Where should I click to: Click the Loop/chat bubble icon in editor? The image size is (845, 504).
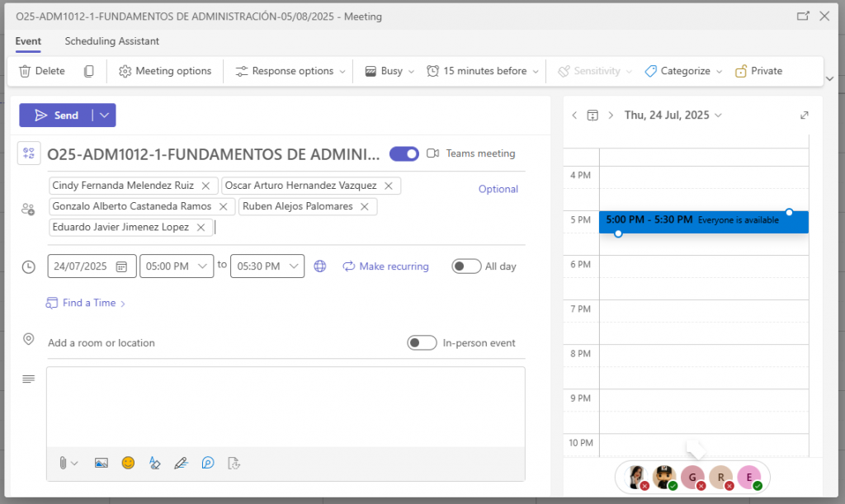(x=208, y=463)
